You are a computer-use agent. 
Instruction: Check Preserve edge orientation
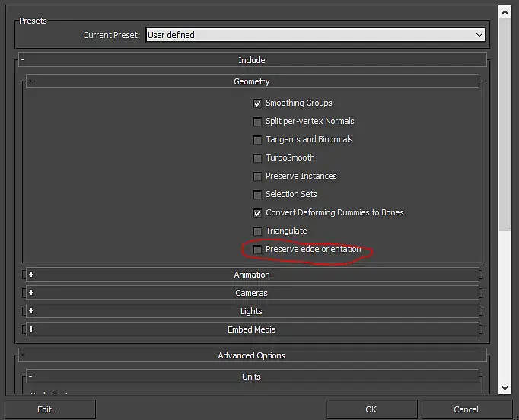coord(257,250)
